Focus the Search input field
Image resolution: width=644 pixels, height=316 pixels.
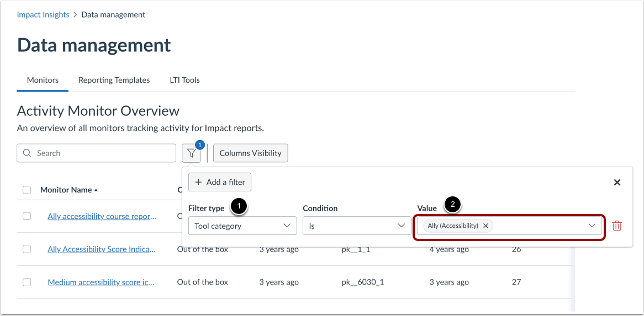[96, 153]
